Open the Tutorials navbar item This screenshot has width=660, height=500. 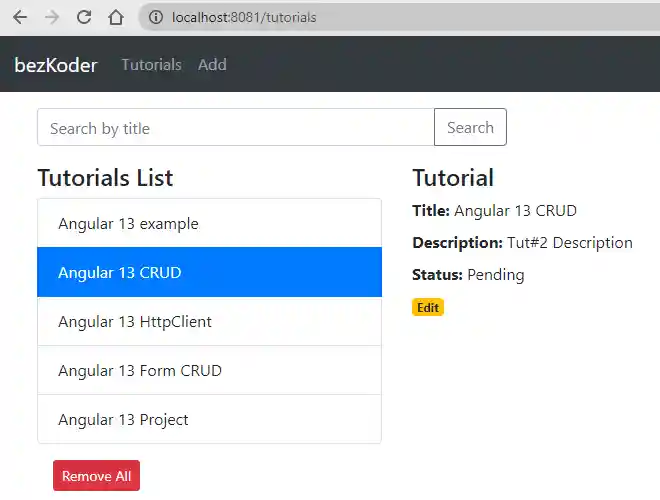point(152,64)
